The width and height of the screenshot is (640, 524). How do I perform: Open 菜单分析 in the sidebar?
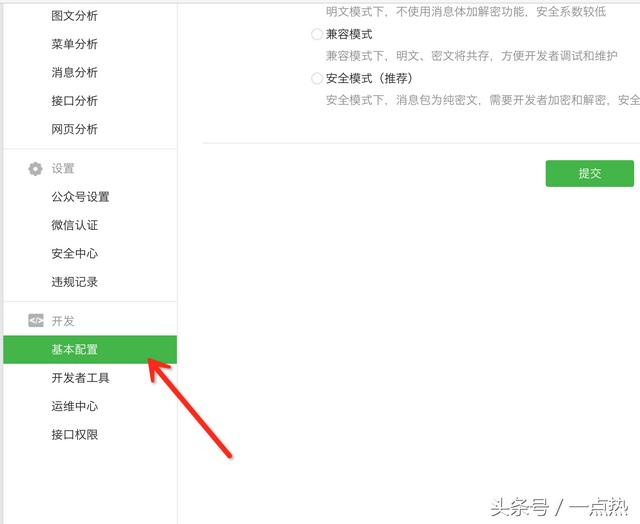coord(74,44)
